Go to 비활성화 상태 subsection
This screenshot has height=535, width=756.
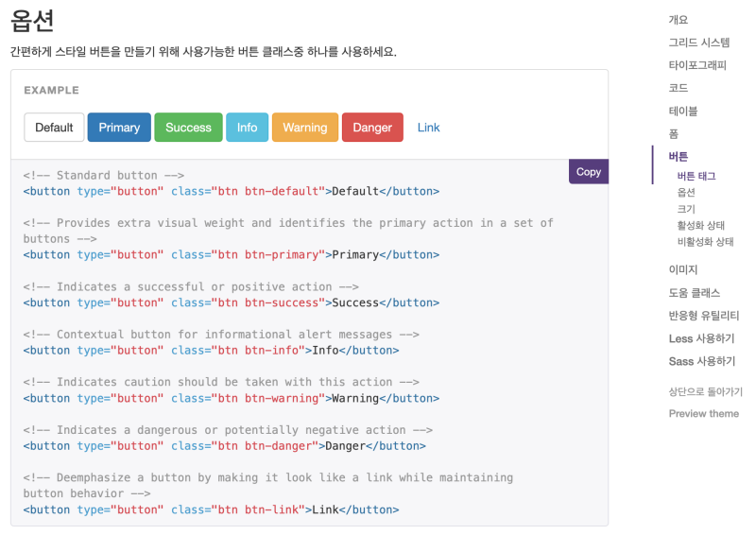tap(705, 242)
